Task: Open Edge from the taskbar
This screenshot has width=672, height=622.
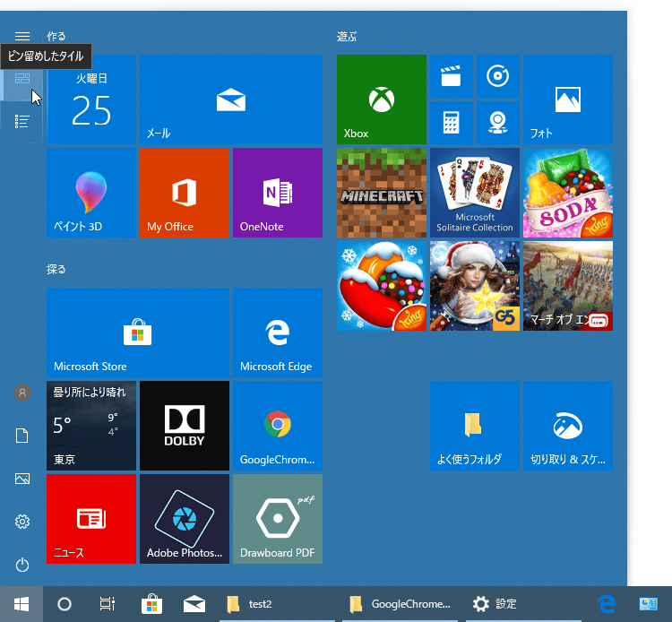Action: [x=607, y=604]
